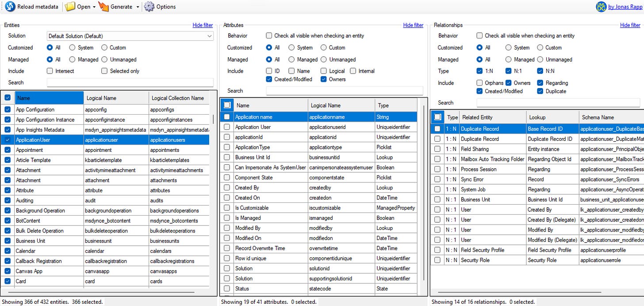The image size is (644, 306).
Task: Check Attributes 'Check all visible' behavior checkbox
Action: point(269,35)
